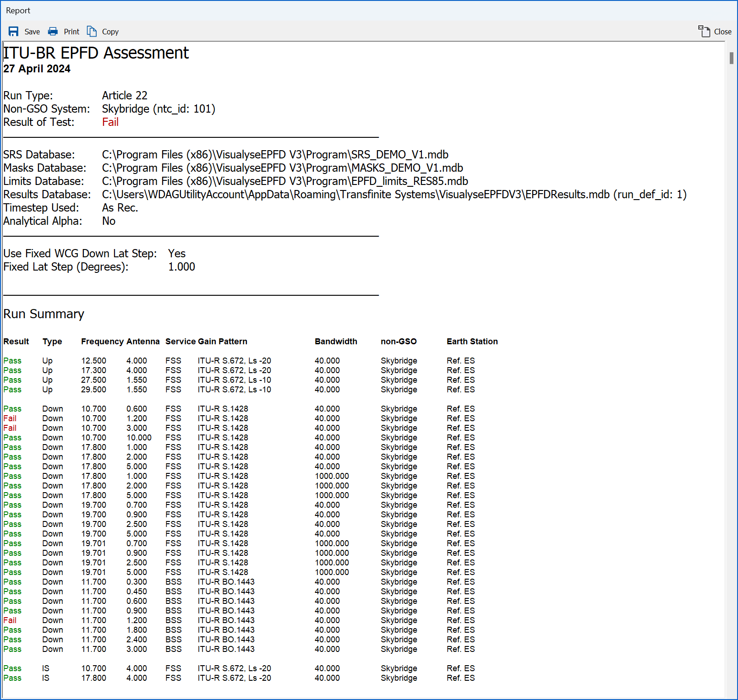Click the 'Service' column header

[x=180, y=342]
